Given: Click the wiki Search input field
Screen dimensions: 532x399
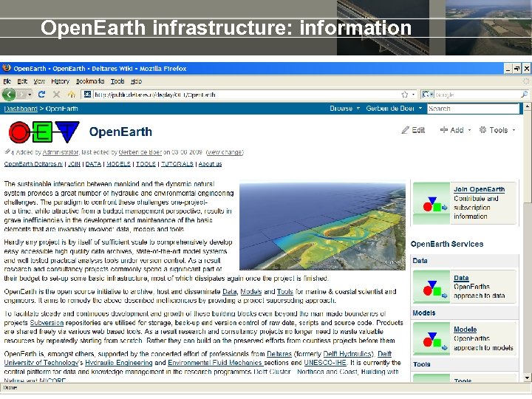Looking at the screenshot, I should (x=474, y=109).
